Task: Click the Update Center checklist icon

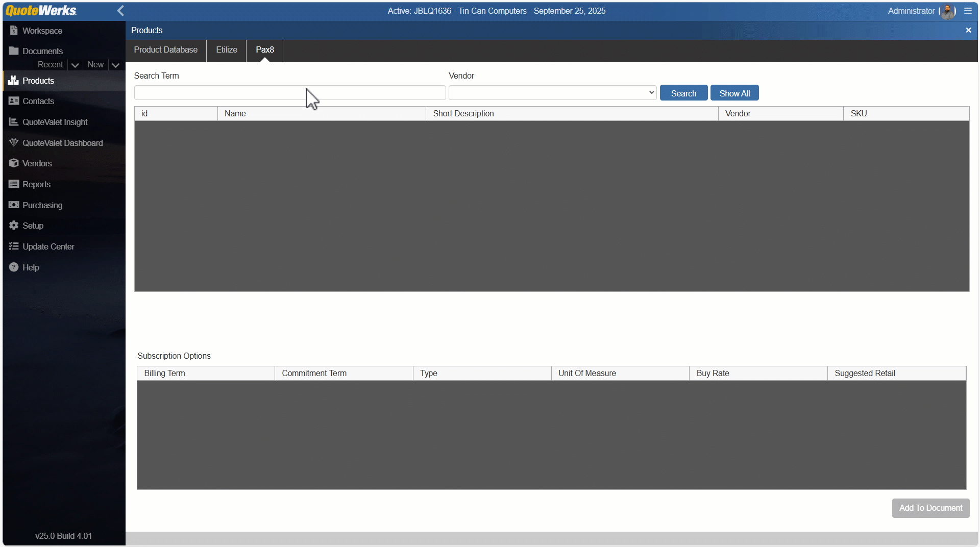Action: coord(14,246)
